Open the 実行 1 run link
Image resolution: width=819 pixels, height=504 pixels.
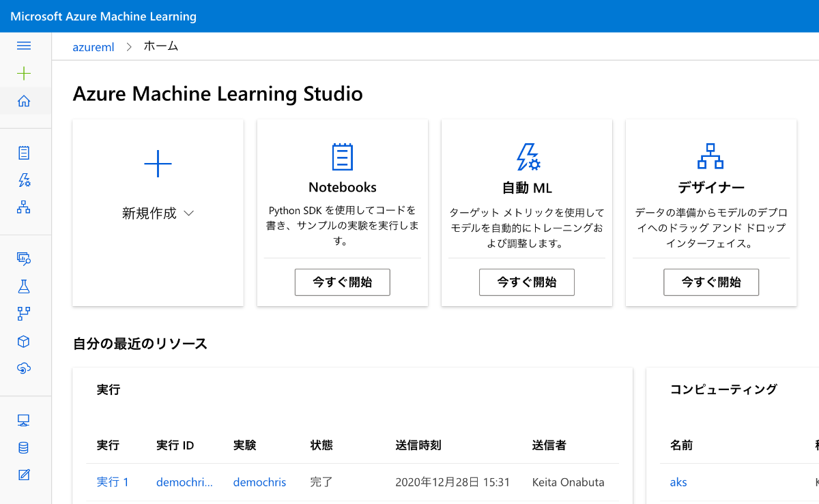point(113,482)
